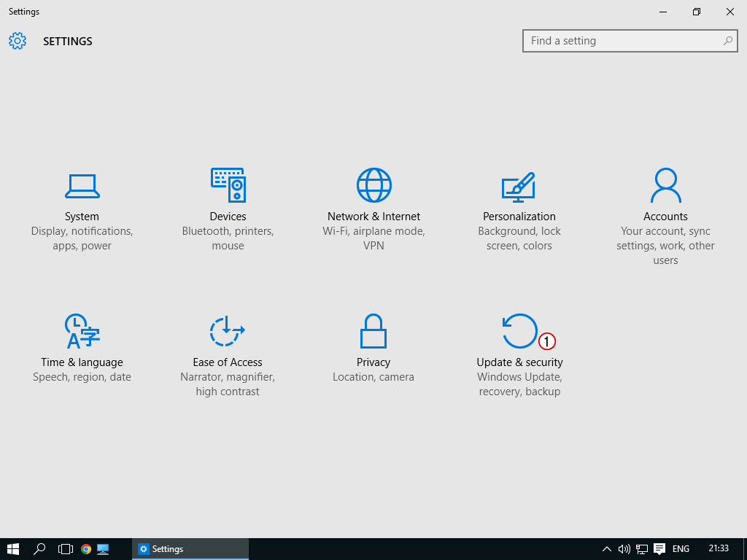Open Task View from the taskbar
Image resolution: width=747 pixels, height=560 pixels.
click(66, 549)
